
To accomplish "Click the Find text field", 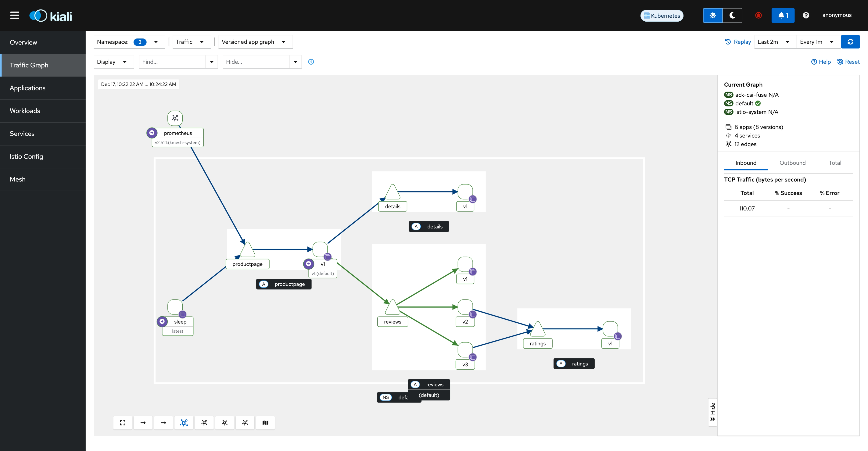I will 172,62.
